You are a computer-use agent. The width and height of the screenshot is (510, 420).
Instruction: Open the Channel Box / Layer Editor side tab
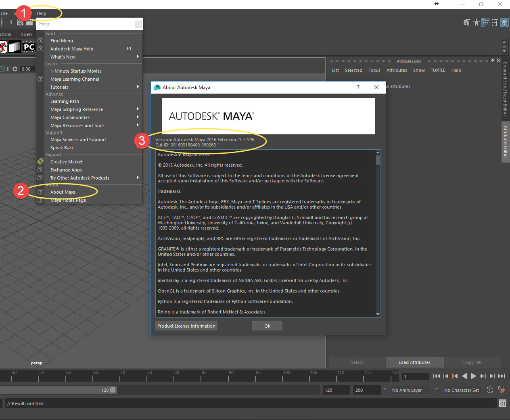pyautogui.click(x=505, y=89)
